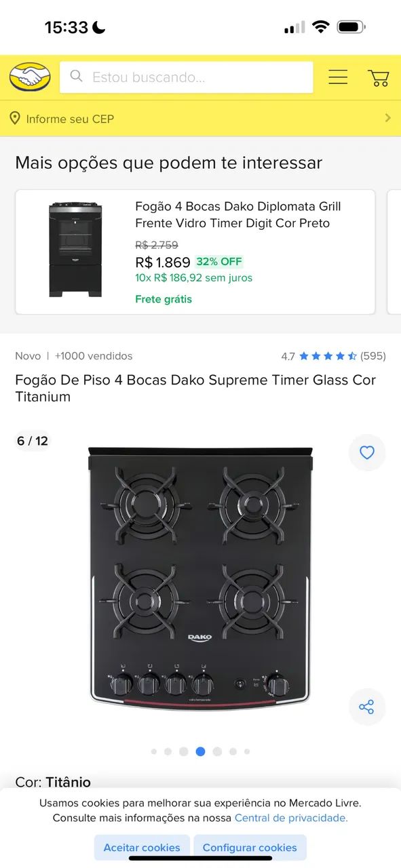Click the magnifier icon in the search bar
401x868 pixels.
pyautogui.click(x=76, y=77)
